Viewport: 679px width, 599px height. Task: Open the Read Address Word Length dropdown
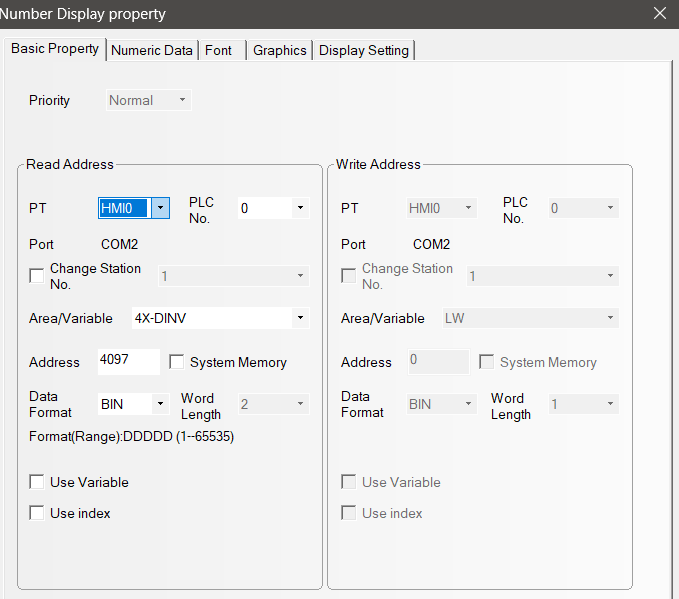[x=299, y=404]
